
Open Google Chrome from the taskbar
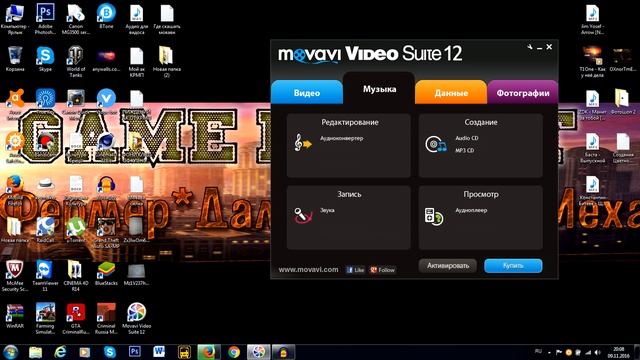click(x=234, y=351)
